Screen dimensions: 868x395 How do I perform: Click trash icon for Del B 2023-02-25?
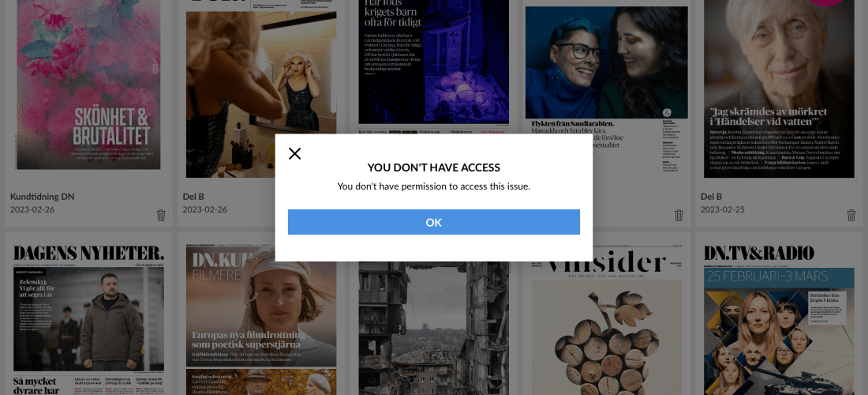click(851, 215)
